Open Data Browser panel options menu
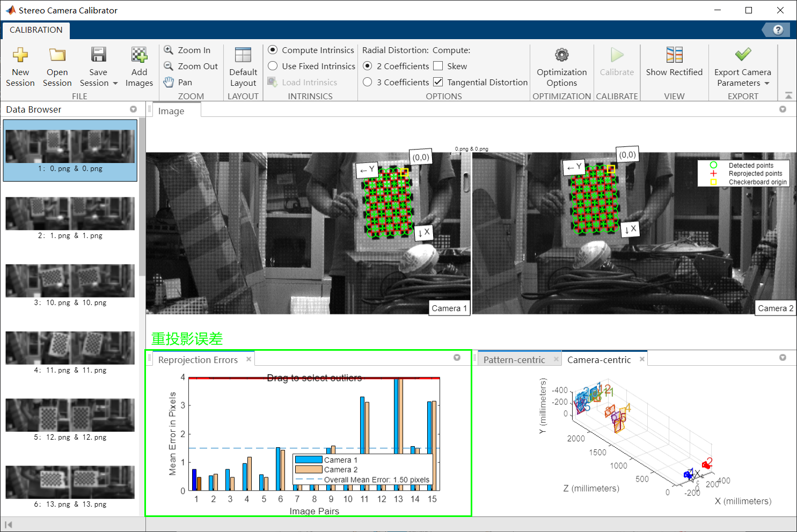 (133, 109)
